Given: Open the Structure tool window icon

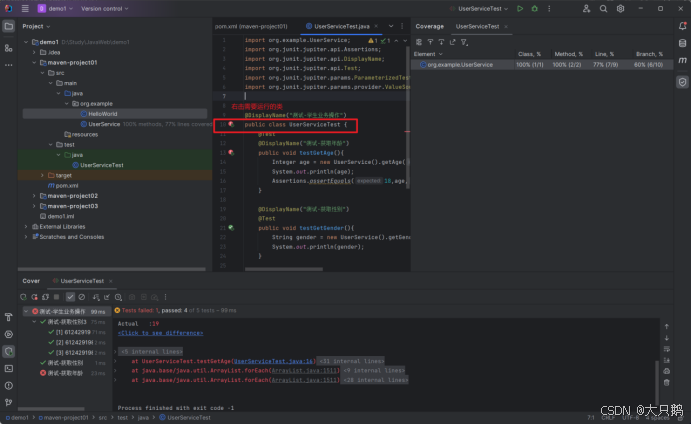Looking at the screenshot, I should click(x=8, y=48).
